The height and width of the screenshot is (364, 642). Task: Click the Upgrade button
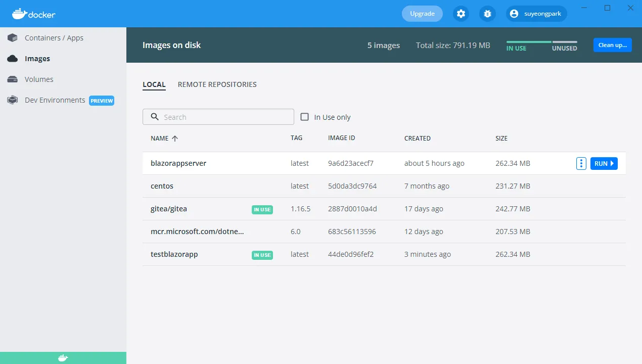[422, 14]
